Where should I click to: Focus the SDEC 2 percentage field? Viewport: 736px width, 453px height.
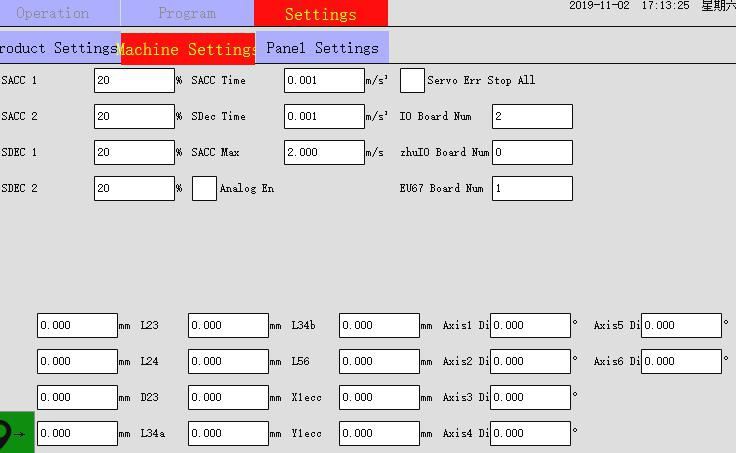134,188
